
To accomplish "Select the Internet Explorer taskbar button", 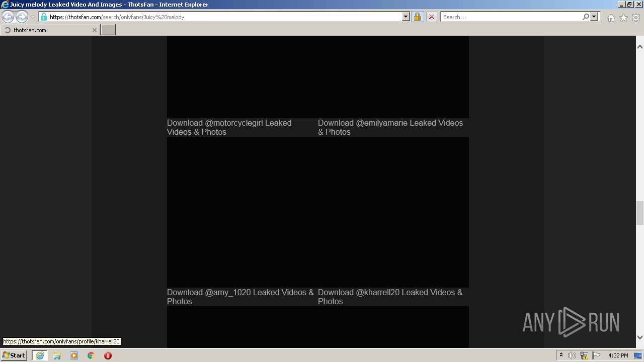I will tap(40, 355).
